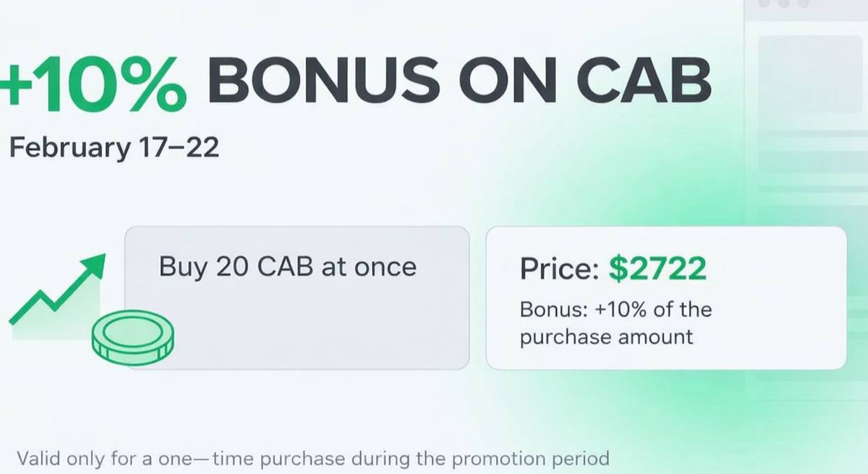868x474 pixels.
Task: Click the "February 17–22" date text
Action: (x=114, y=148)
